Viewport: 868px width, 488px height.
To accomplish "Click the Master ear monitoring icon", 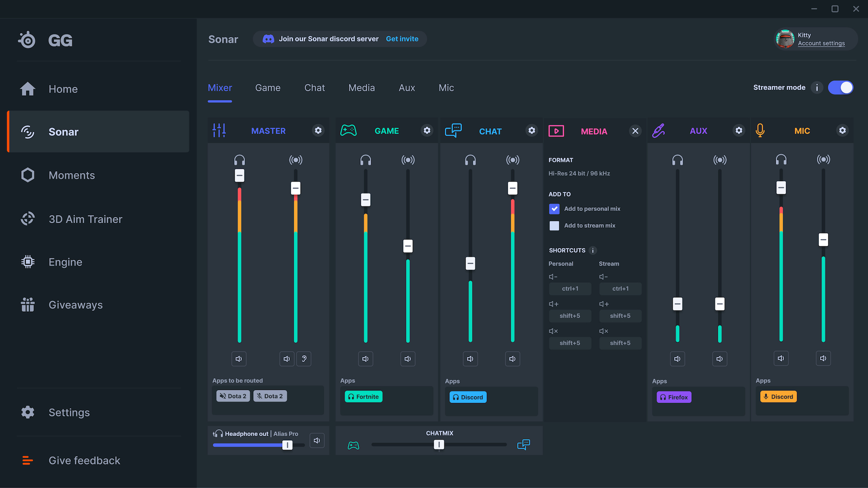I will point(304,359).
